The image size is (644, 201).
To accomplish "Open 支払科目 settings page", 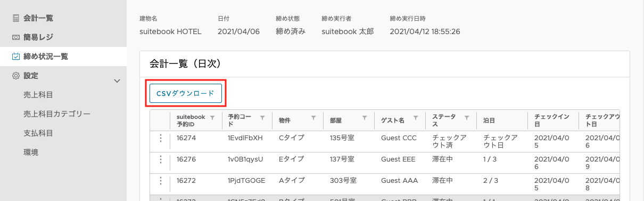I will tap(39, 133).
